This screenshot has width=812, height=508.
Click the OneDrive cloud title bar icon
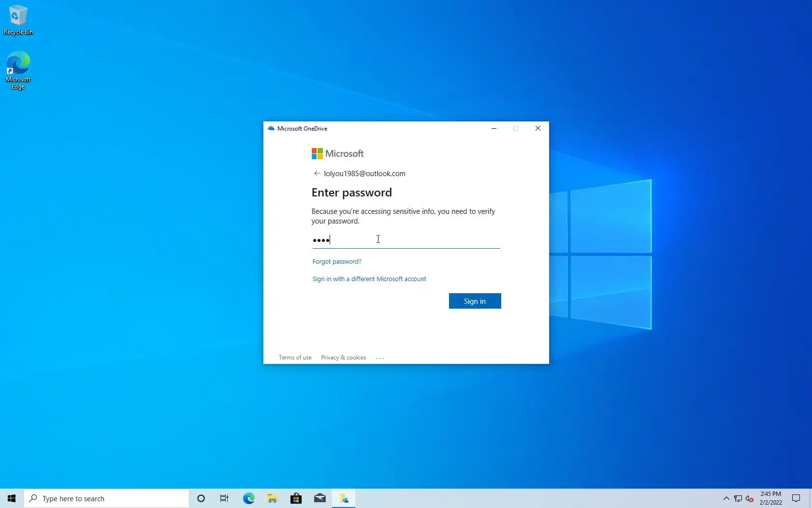tap(271, 128)
